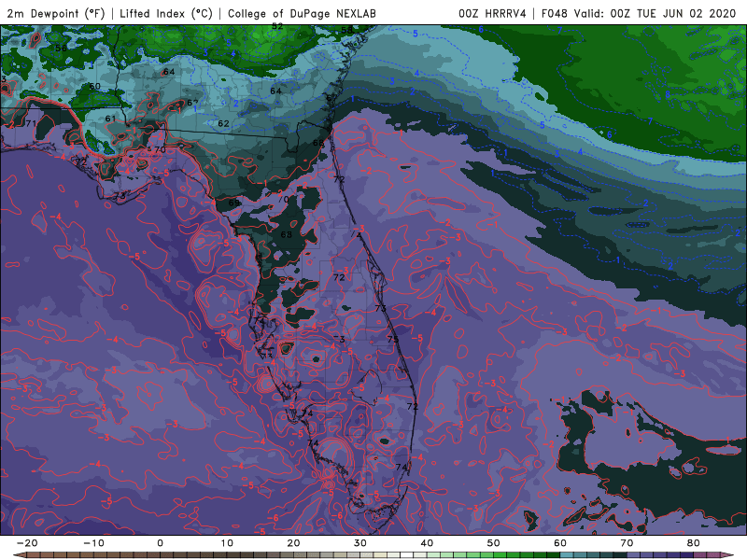Click the 30 label on color scale
This screenshot has width=747, height=560.
tap(360, 543)
